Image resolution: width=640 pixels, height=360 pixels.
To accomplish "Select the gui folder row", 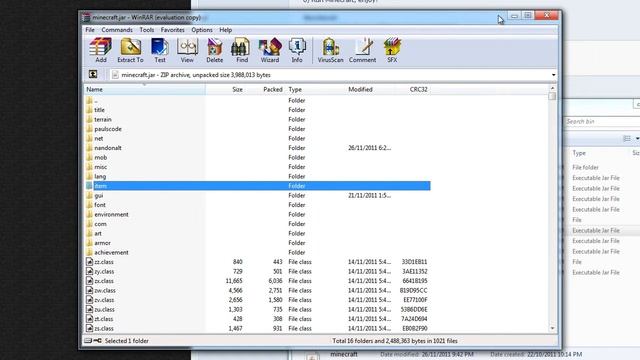I will (258, 196).
